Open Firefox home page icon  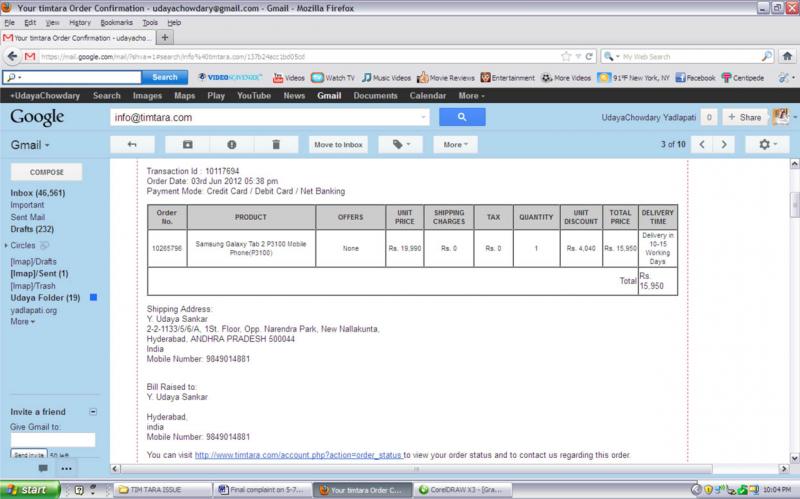[x=787, y=56]
